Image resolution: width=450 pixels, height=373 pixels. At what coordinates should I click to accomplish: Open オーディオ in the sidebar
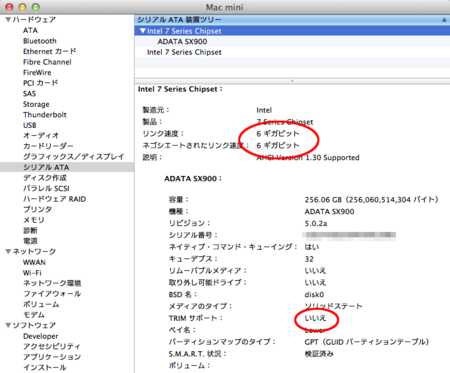(41, 136)
